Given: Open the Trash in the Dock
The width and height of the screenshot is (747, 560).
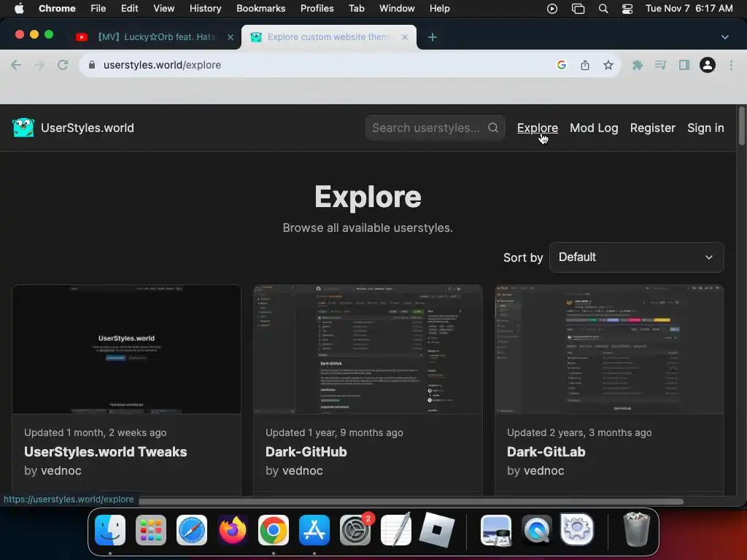Looking at the screenshot, I should [x=636, y=530].
